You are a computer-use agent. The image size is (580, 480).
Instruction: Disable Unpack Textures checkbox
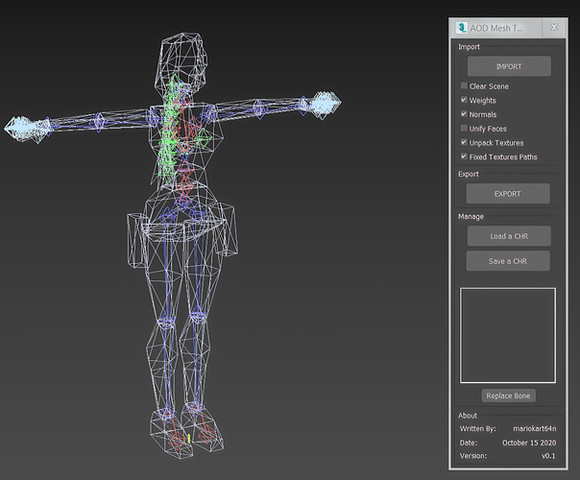point(464,142)
